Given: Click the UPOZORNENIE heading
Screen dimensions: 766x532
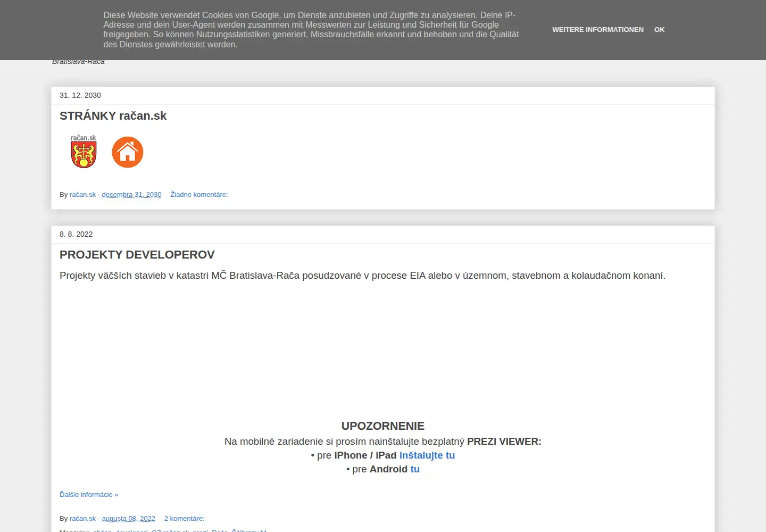Looking at the screenshot, I should (383, 426).
